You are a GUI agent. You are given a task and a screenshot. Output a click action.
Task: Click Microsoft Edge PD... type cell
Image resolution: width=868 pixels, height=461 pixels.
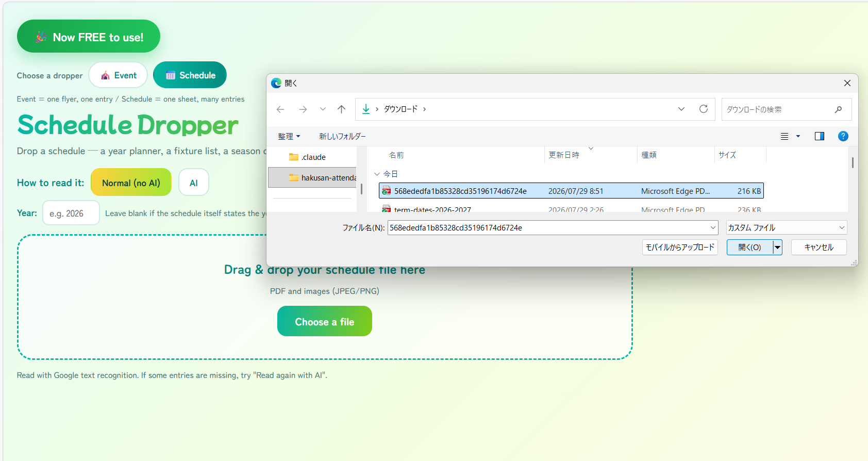click(x=675, y=191)
